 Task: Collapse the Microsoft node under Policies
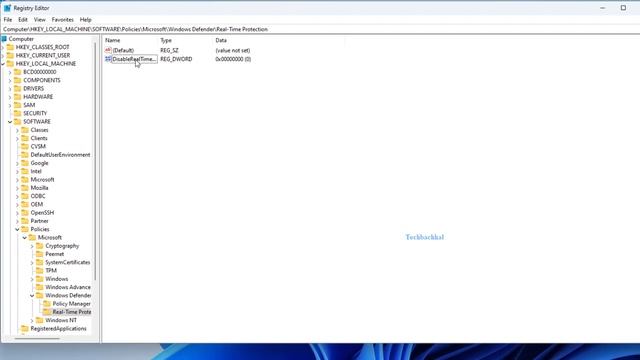(x=24, y=238)
